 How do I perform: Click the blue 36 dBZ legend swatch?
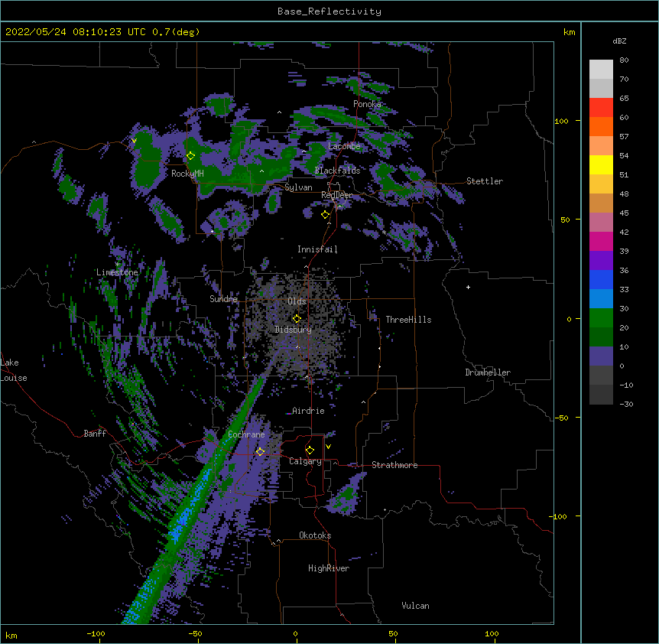pyautogui.click(x=601, y=280)
